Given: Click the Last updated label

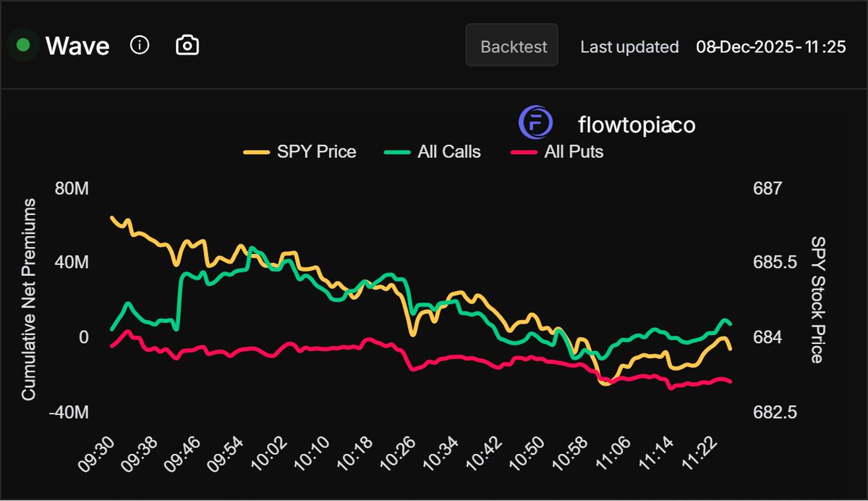Looking at the screenshot, I should [x=629, y=47].
